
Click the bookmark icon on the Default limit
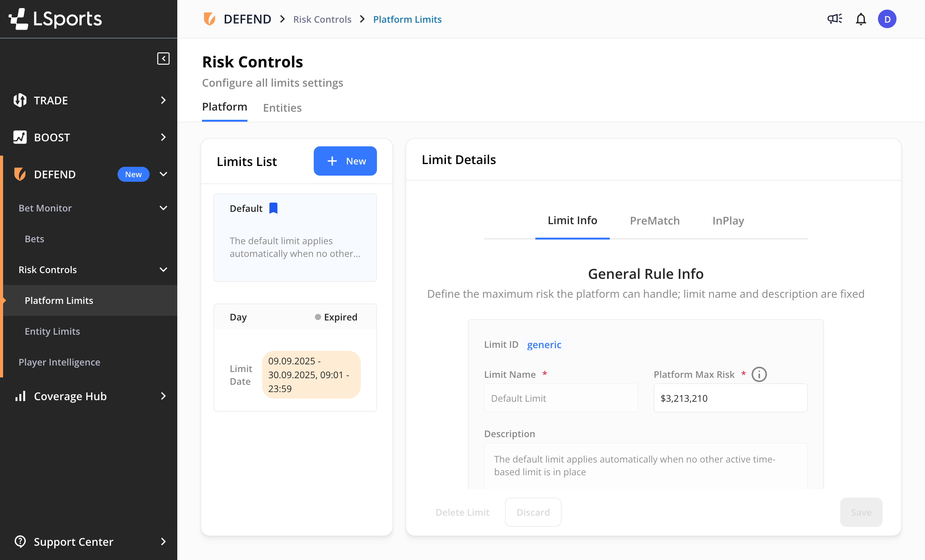click(273, 208)
